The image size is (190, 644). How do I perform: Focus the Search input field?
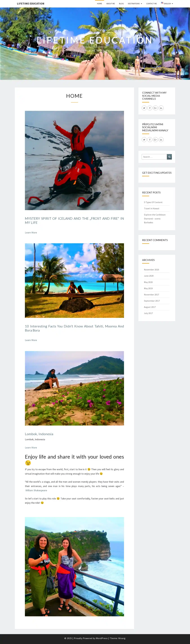(x=154, y=157)
